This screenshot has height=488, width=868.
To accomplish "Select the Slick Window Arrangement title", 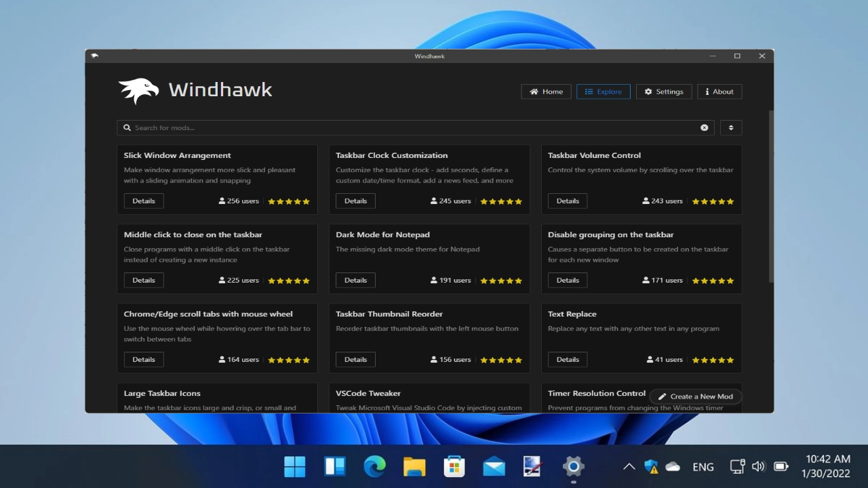I will (177, 155).
